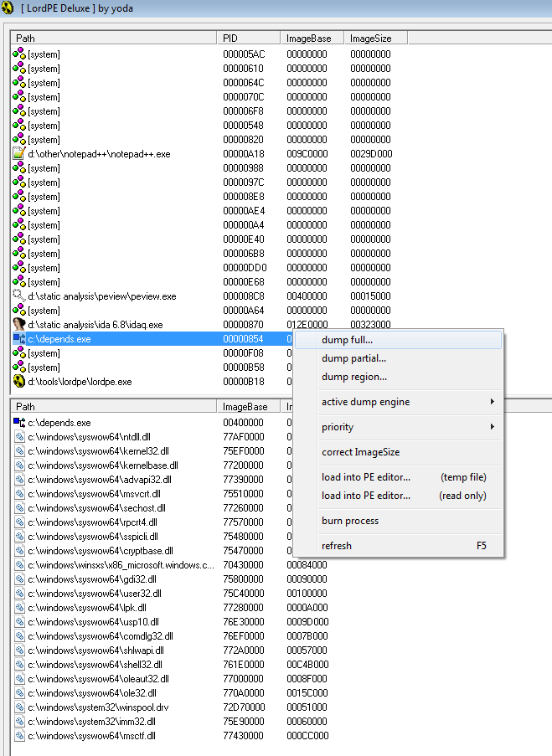Expand the active dump engine submenu
Screen dimensions: 552x756
pos(398,402)
